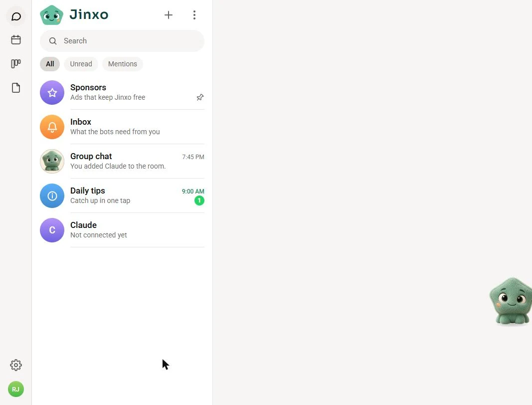Open the kanban board icon
Viewport: 532px width, 405px height.
coord(16,63)
